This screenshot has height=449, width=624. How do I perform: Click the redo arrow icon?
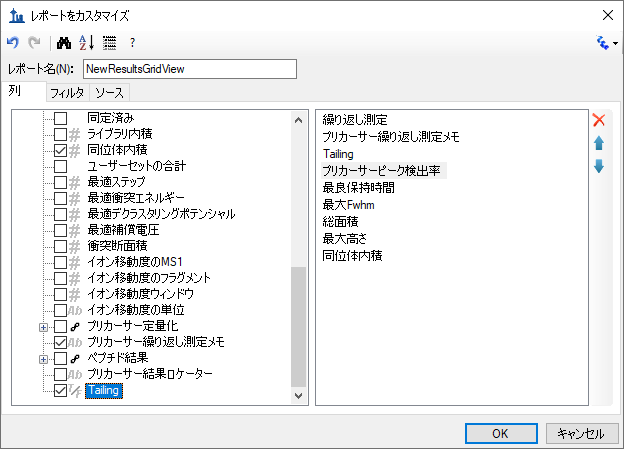click(x=35, y=42)
